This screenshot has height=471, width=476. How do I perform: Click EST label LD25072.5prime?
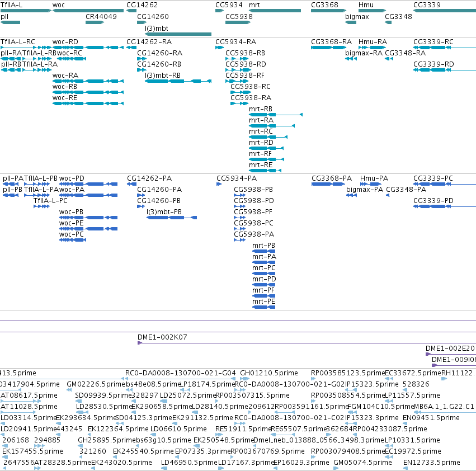coord(188,395)
